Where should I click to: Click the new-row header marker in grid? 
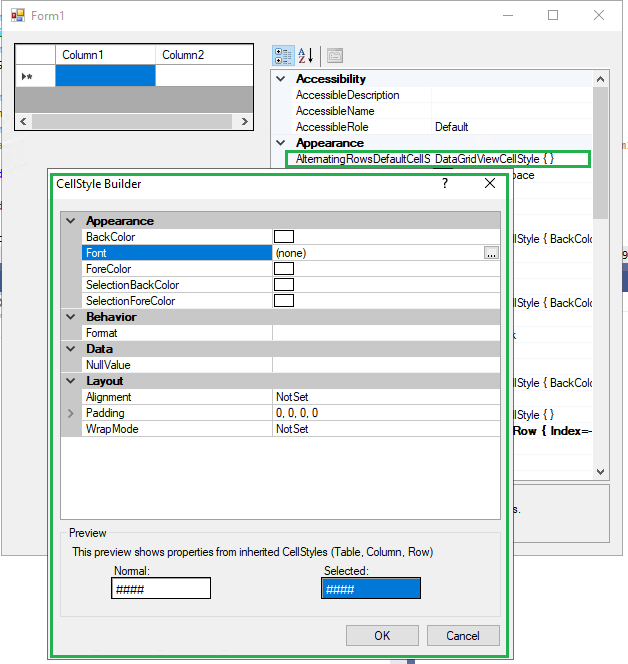(x=35, y=76)
